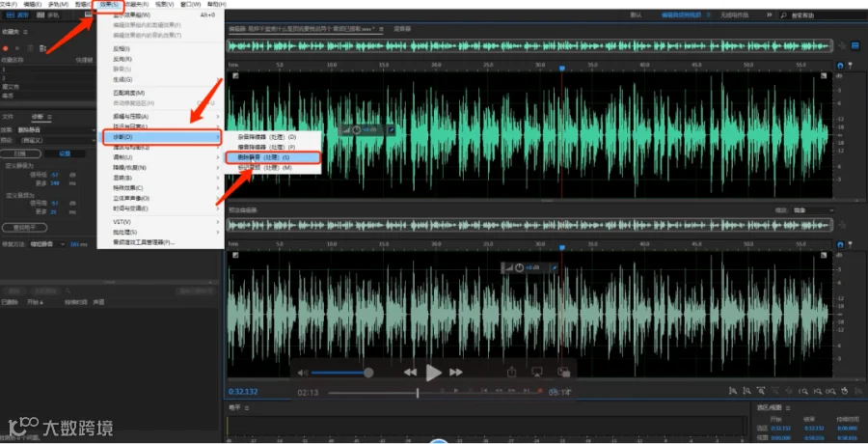Click the search help input field

coord(824,15)
